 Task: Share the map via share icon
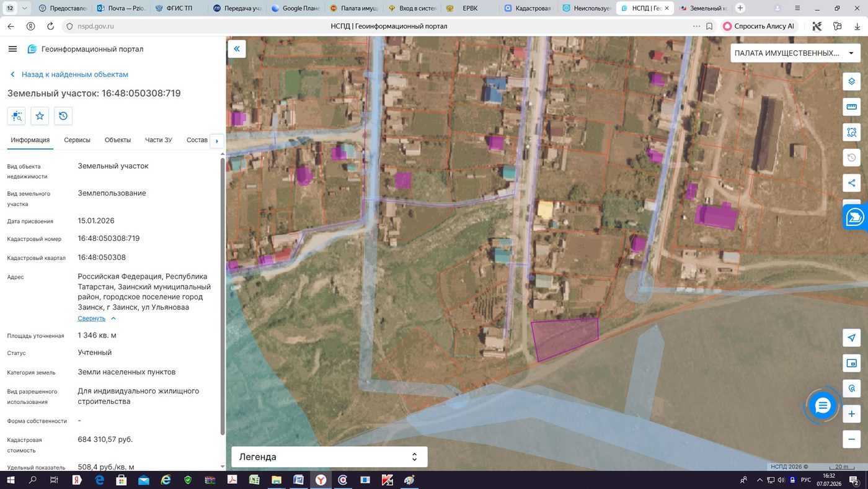click(x=852, y=183)
